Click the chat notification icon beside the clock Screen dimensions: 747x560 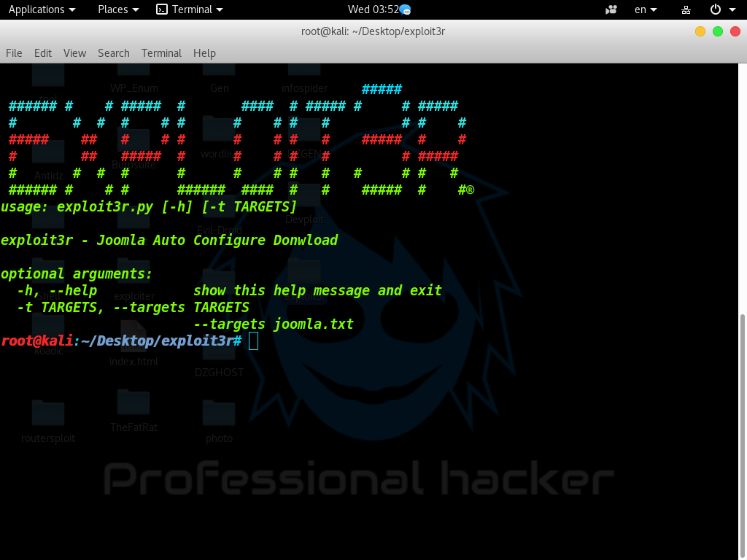coord(406,10)
